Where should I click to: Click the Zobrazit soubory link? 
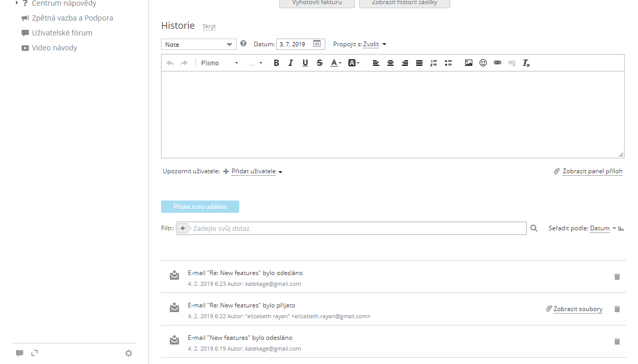pos(577,309)
